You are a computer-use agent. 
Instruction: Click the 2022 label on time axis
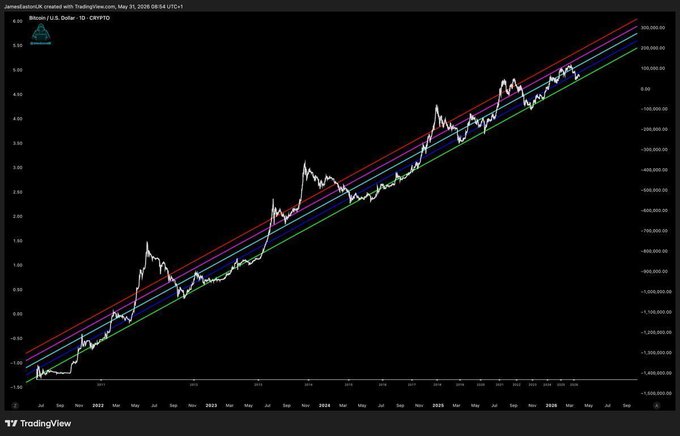pyautogui.click(x=98, y=406)
